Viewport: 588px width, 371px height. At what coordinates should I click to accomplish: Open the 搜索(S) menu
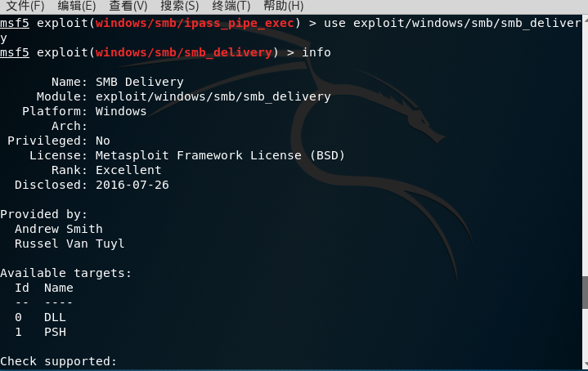coord(180,6)
